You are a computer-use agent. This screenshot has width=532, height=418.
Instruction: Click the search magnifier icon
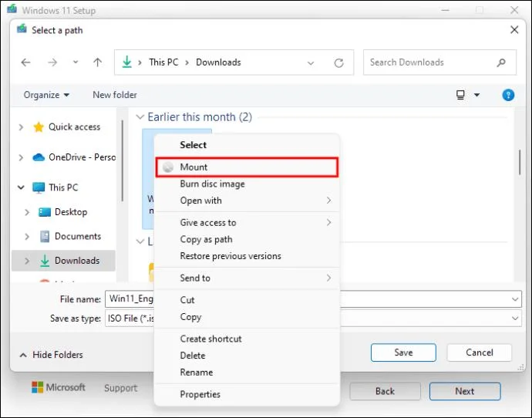pos(501,62)
